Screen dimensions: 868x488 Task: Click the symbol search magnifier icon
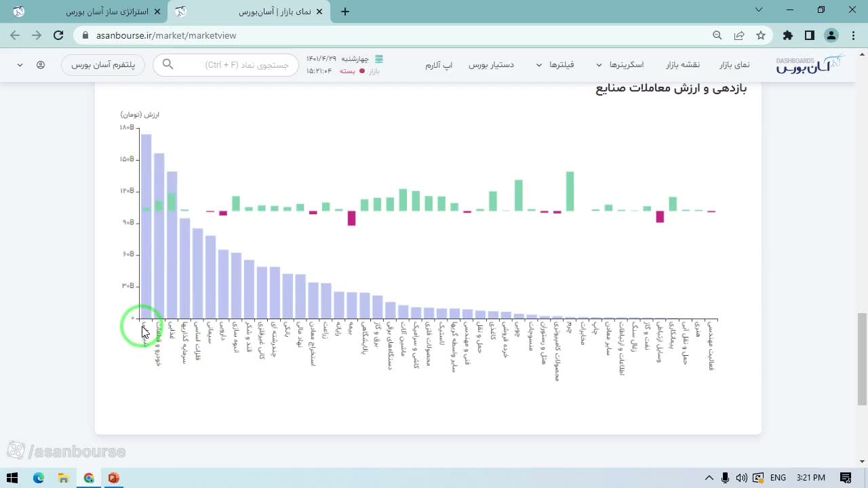click(167, 64)
